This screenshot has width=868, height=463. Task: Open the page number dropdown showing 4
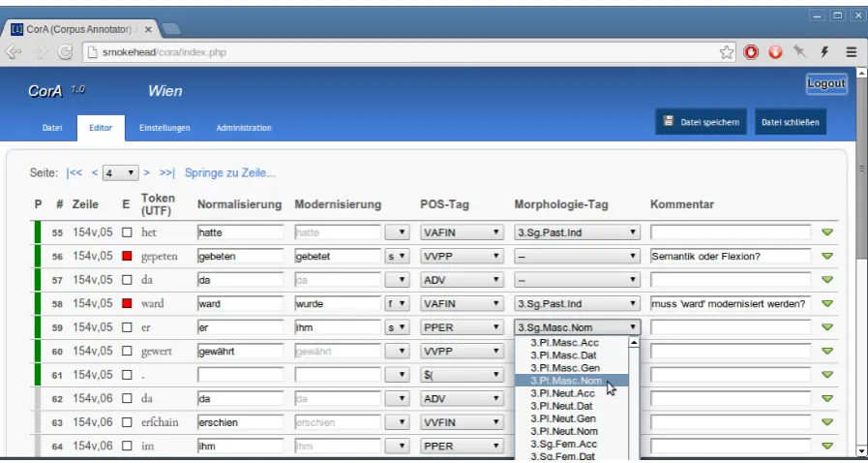[x=120, y=172]
